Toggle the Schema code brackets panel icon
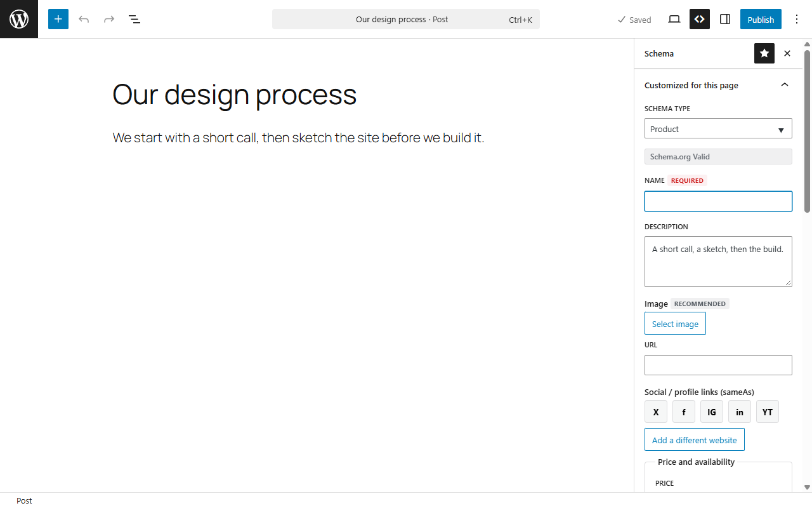This screenshot has width=812, height=508. [x=700, y=19]
